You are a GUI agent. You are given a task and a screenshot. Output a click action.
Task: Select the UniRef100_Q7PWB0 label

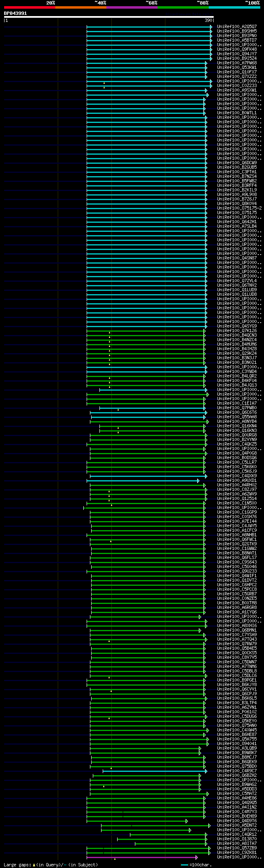point(237,408)
